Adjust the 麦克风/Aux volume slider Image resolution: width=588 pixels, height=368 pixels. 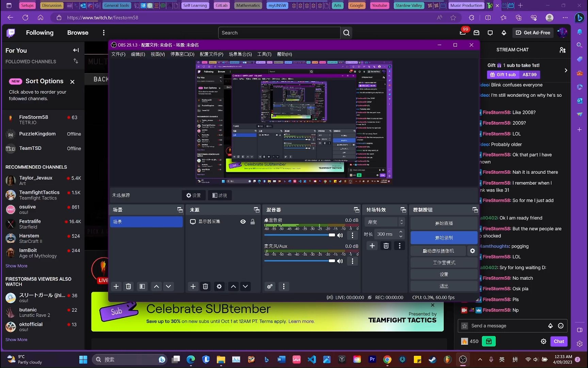299,261
